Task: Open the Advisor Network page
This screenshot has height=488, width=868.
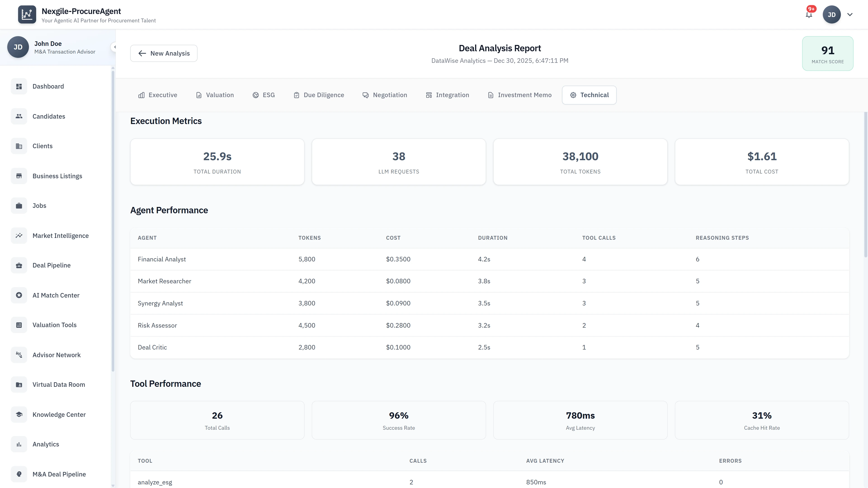Action: point(56,355)
